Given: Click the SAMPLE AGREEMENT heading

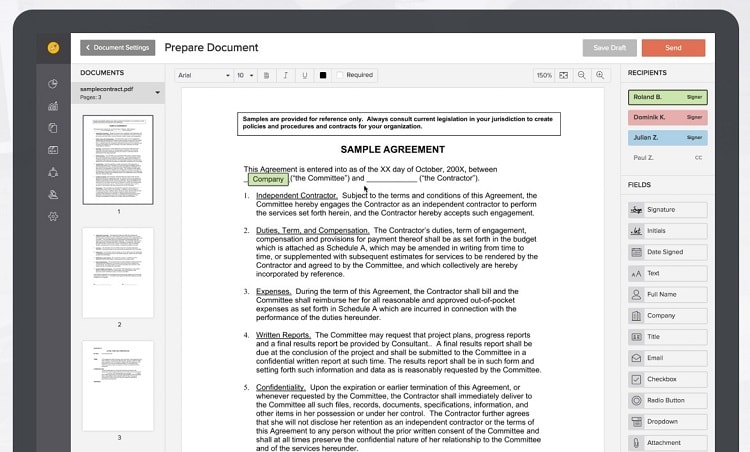Looking at the screenshot, I should 393,150.
